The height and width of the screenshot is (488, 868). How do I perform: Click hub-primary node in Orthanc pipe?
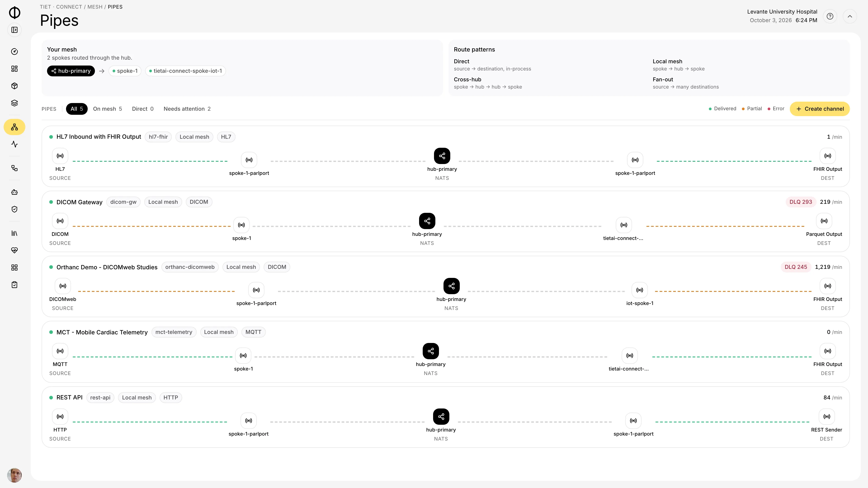click(x=452, y=286)
